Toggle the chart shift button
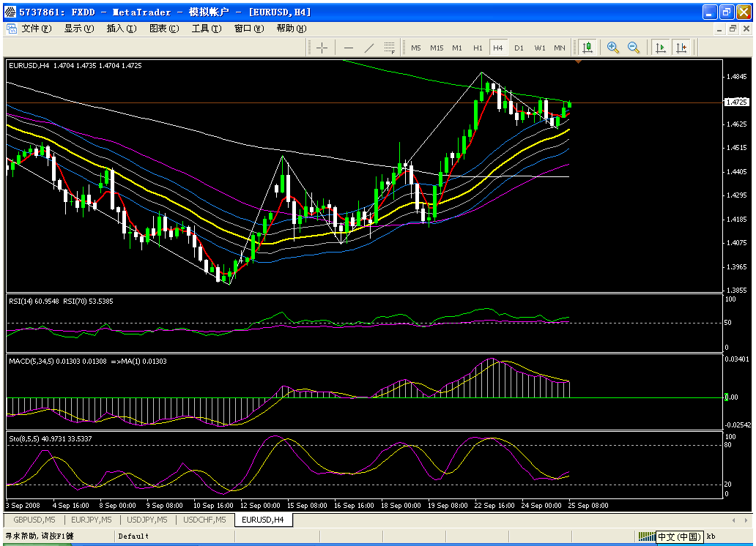The image size is (756, 546). [x=682, y=48]
